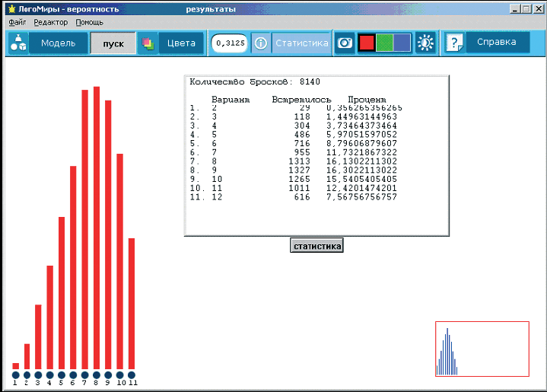Image resolution: width=547 pixels, height=392 pixels.
Task: Open the Статистика toolbar section
Action: point(301,43)
